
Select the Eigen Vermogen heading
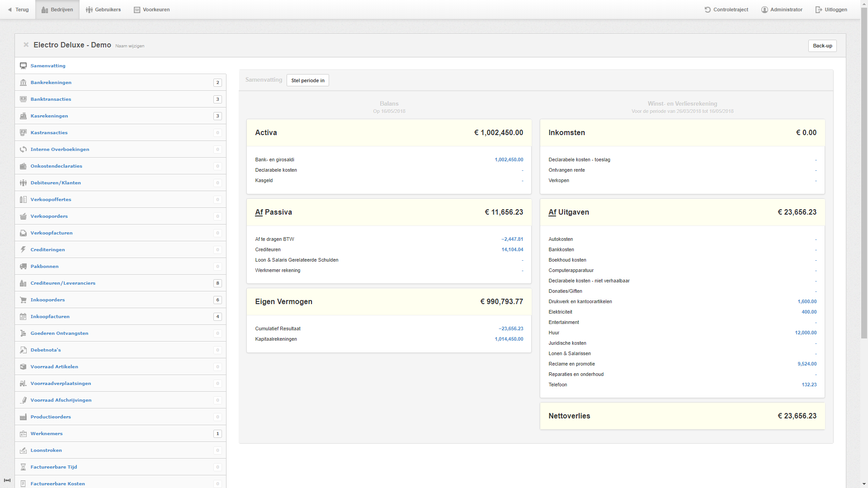click(283, 302)
